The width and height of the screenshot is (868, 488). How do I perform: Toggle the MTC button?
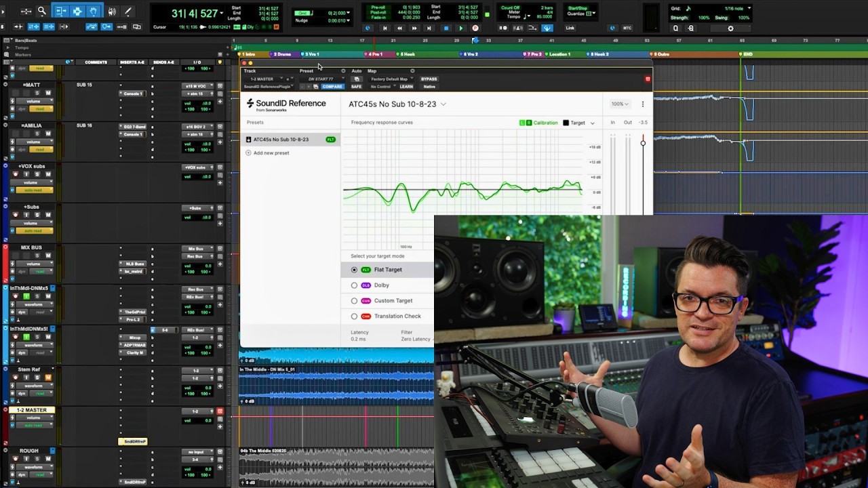(628, 28)
